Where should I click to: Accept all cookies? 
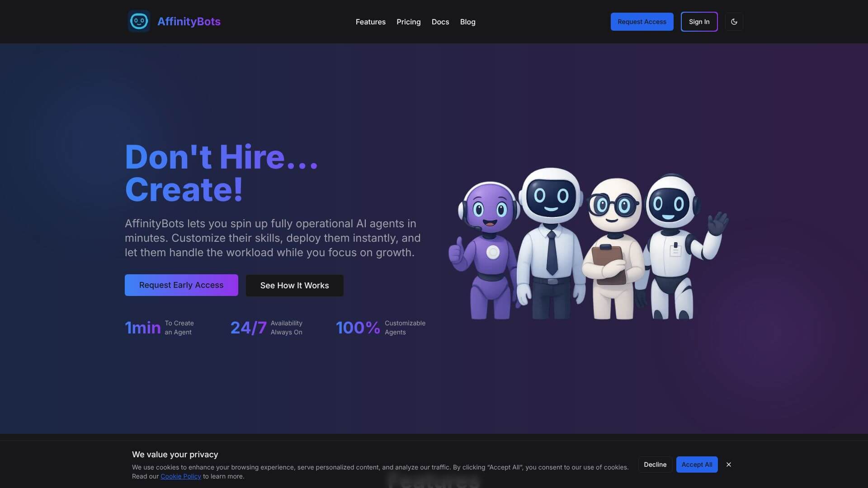tap(697, 464)
